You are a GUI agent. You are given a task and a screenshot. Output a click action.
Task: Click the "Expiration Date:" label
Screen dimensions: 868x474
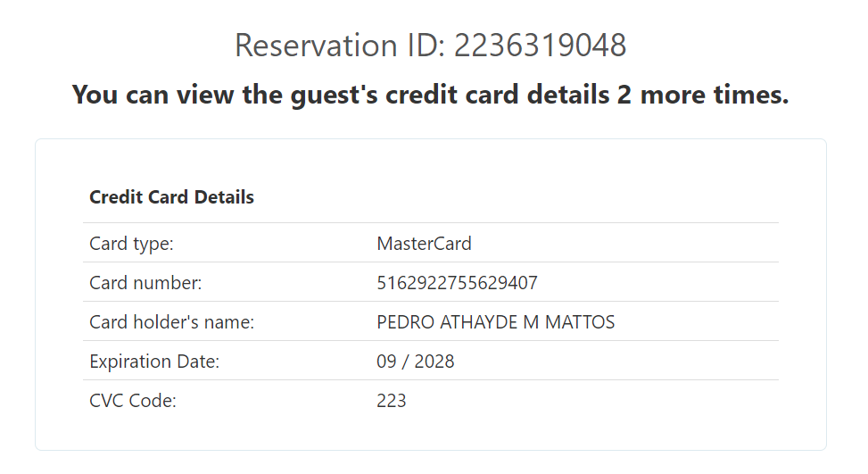(154, 362)
